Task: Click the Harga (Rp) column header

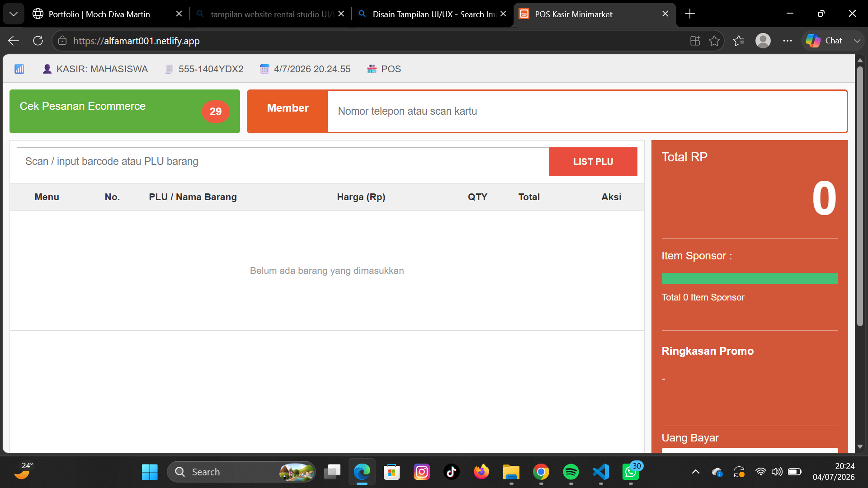Action: pos(361,197)
